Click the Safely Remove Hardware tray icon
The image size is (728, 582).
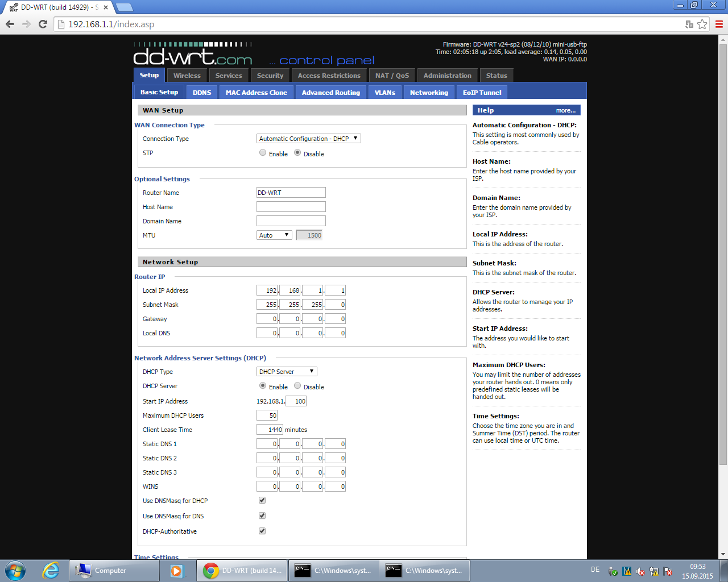pos(613,571)
